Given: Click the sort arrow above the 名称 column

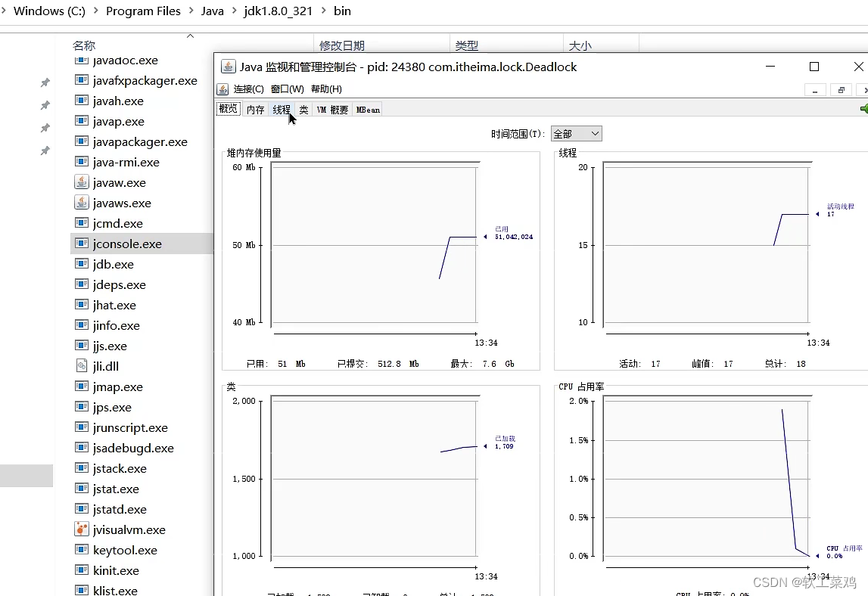Looking at the screenshot, I should (x=191, y=36).
